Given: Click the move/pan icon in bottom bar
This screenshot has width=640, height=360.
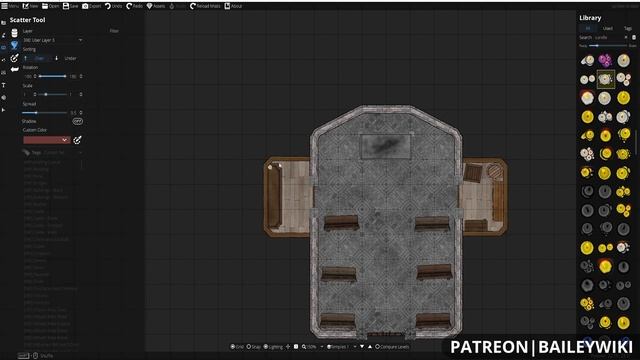Looking at the screenshot, I should pos(288,347).
